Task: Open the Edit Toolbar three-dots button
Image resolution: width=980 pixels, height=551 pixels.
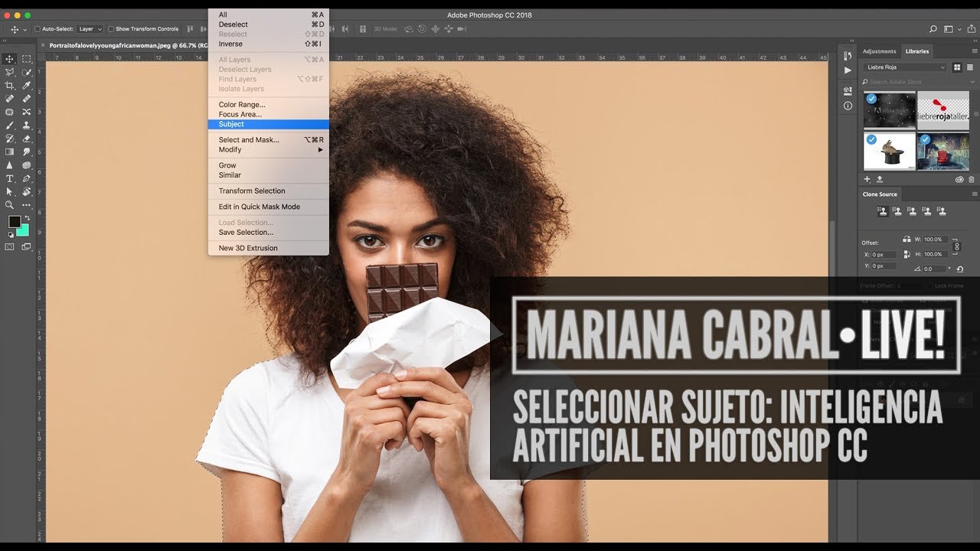Action: pos(26,205)
